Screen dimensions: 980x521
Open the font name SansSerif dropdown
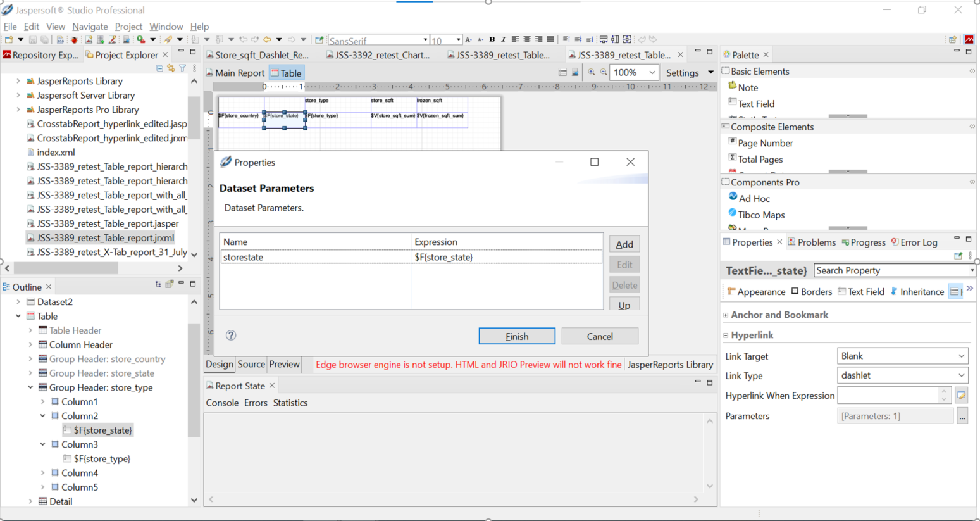(425, 40)
